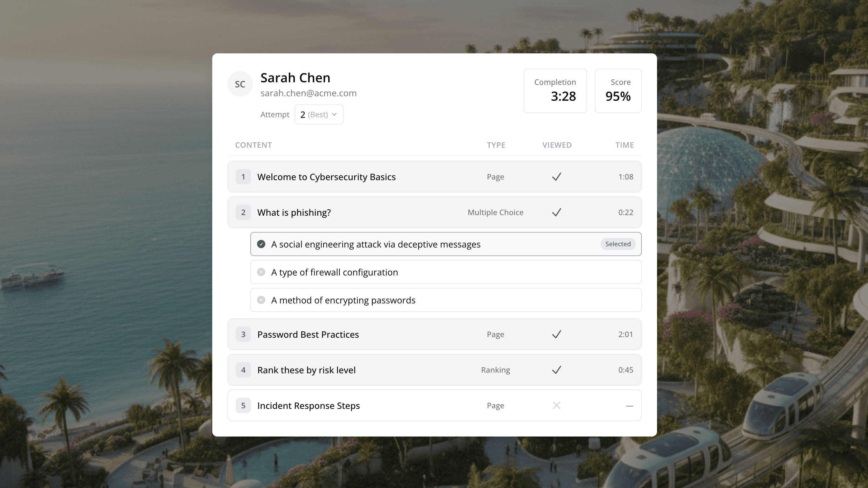
Task: Select the encrypting passwords answer option
Action: pos(343,300)
